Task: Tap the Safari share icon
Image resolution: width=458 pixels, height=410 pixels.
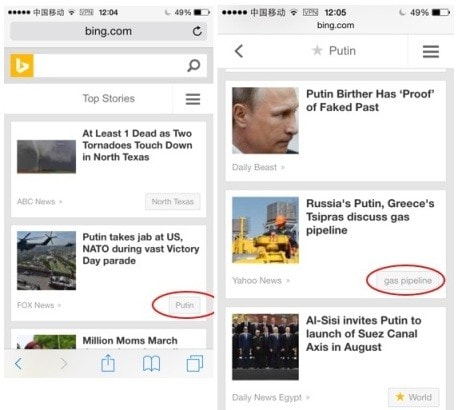Action: (108, 363)
